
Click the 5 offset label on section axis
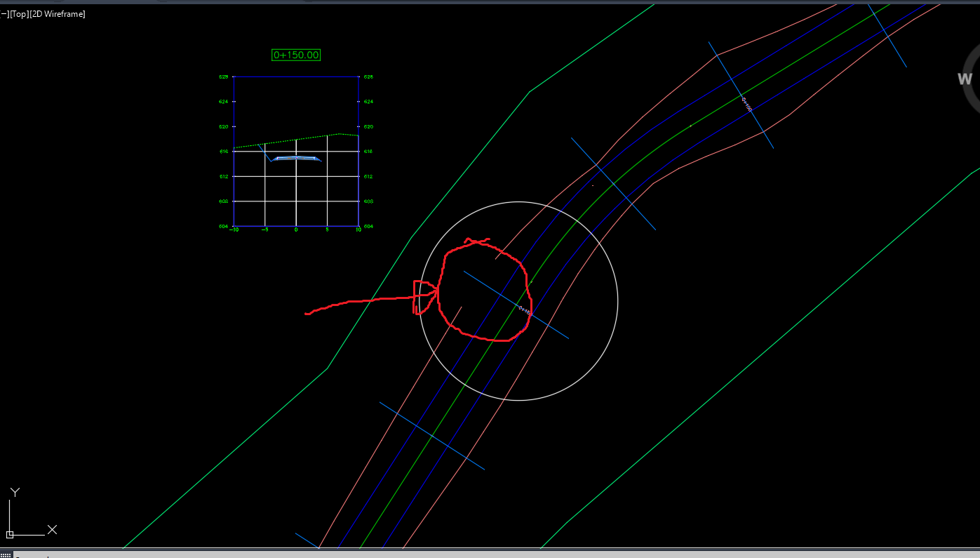327,230
